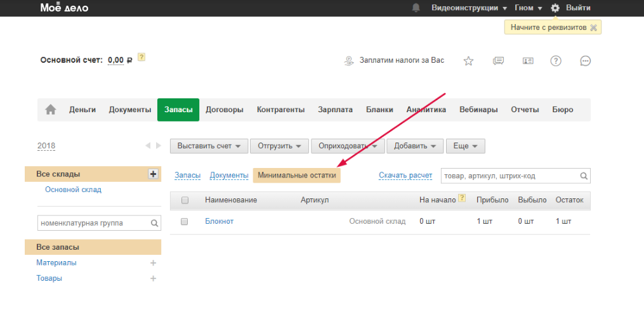The height and width of the screenshot is (322, 644).
Task: Click the номенклатурная группа search field
Action: (x=93, y=223)
